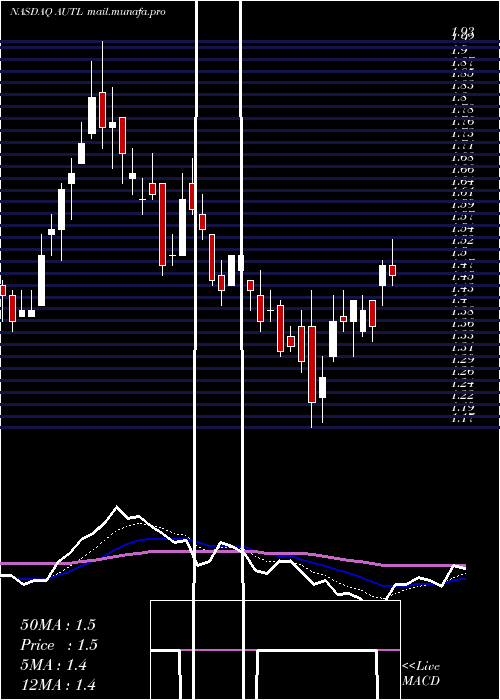Viewport: 500px width, 700px height.
Task: Click the 1.64 price axis label
Action: 463,182
